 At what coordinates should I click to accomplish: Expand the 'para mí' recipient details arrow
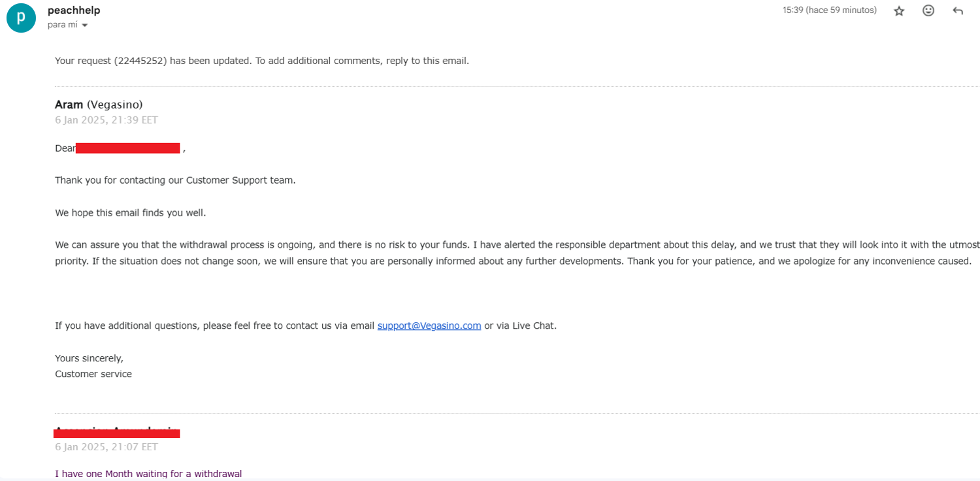[84, 25]
